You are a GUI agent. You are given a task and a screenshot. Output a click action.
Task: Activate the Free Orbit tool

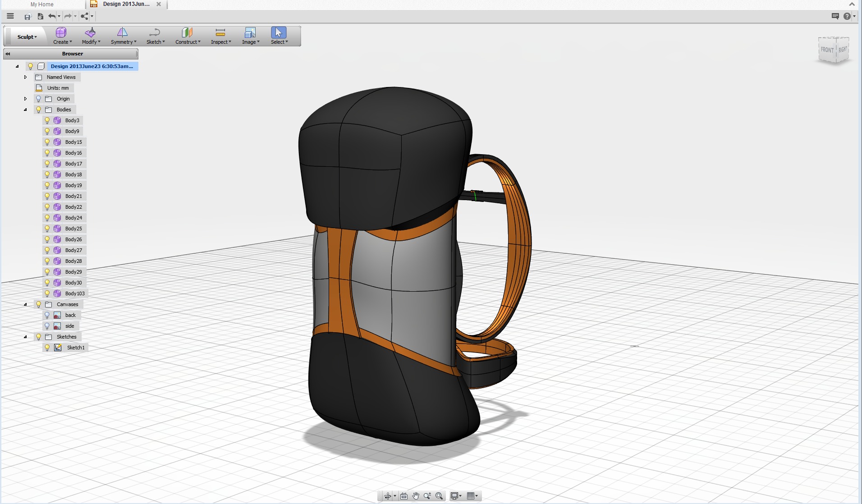pyautogui.click(x=387, y=495)
